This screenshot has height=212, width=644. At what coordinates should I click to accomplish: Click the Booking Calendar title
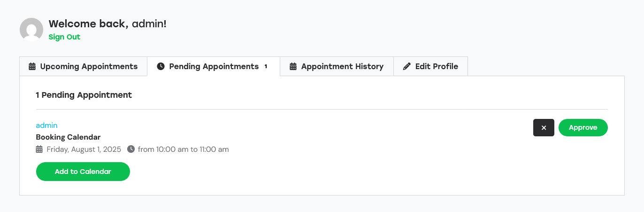68,137
